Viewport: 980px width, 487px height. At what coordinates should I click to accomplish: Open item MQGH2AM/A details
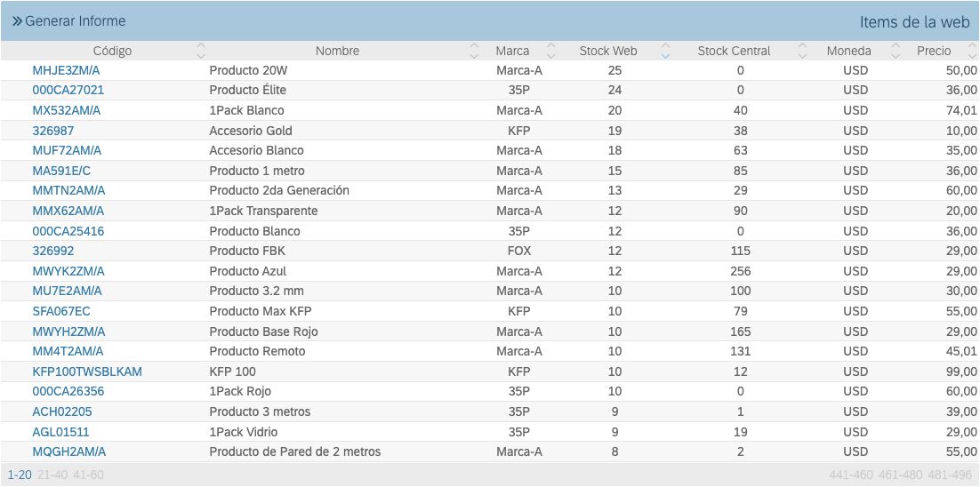click(68, 451)
